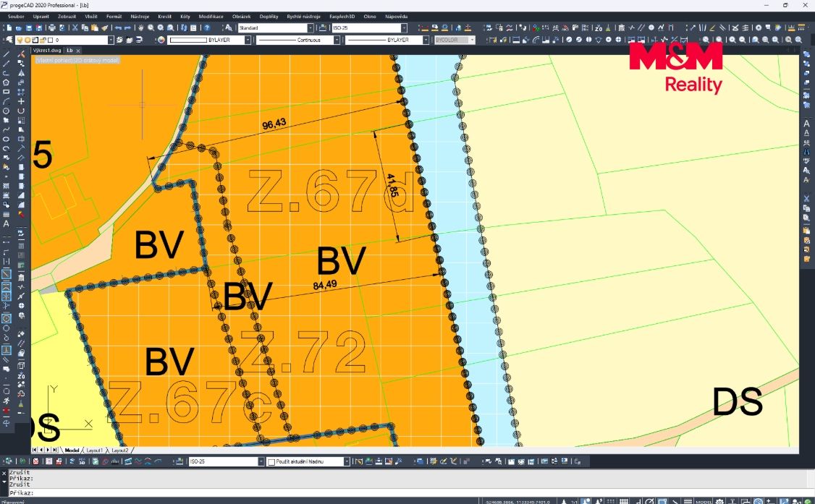Activate the Pan hand tool
815x504 pixels.
tap(141, 28)
